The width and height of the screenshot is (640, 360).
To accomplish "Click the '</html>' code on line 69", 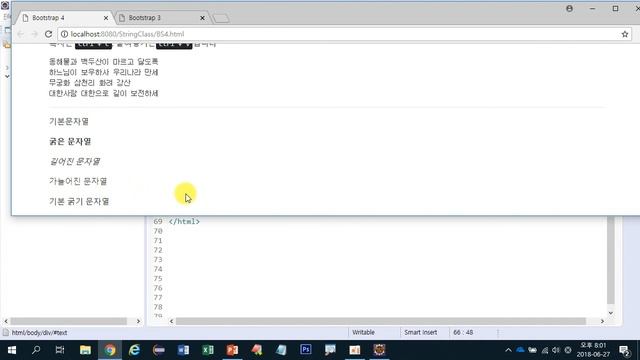I will (x=184, y=222).
